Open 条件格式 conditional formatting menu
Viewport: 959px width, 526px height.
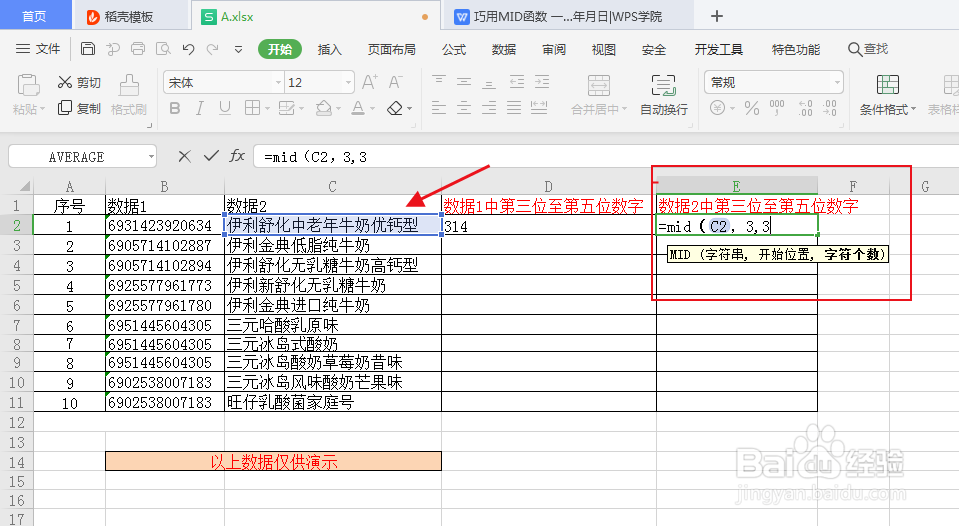click(887, 94)
